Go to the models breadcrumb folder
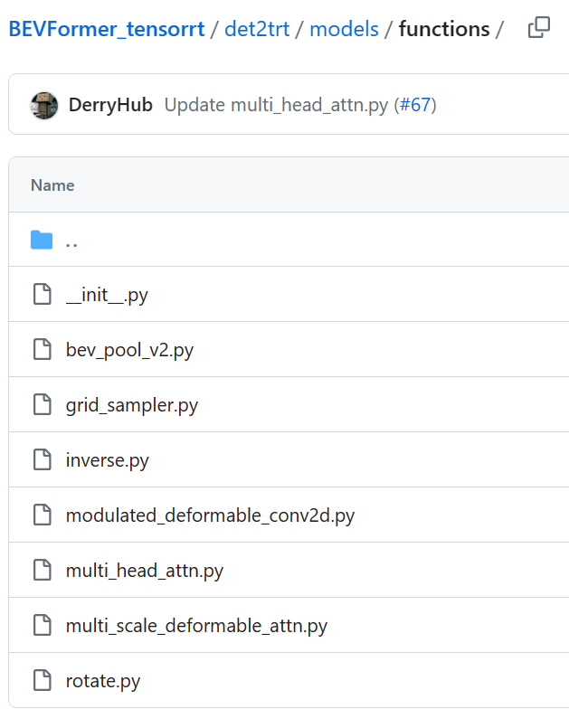The width and height of the screenshot is (569, 728). pyautogui.click(x=344, y=29)
